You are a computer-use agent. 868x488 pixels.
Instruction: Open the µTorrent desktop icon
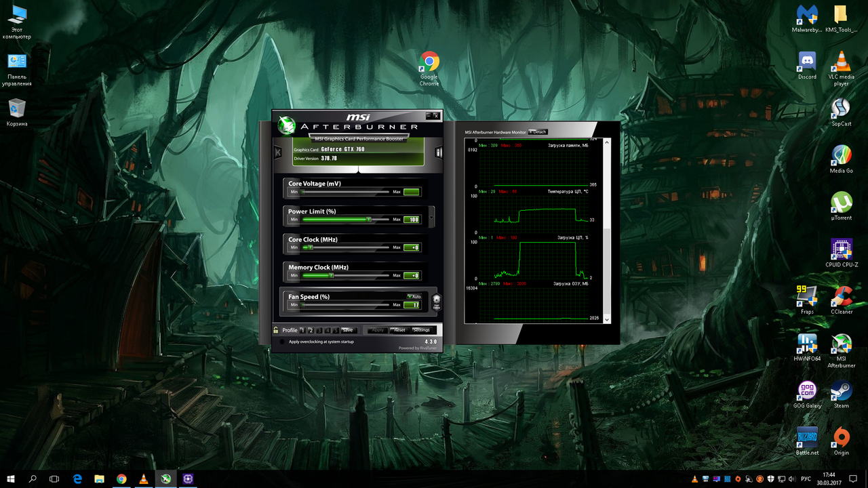[x=841, y=207]
